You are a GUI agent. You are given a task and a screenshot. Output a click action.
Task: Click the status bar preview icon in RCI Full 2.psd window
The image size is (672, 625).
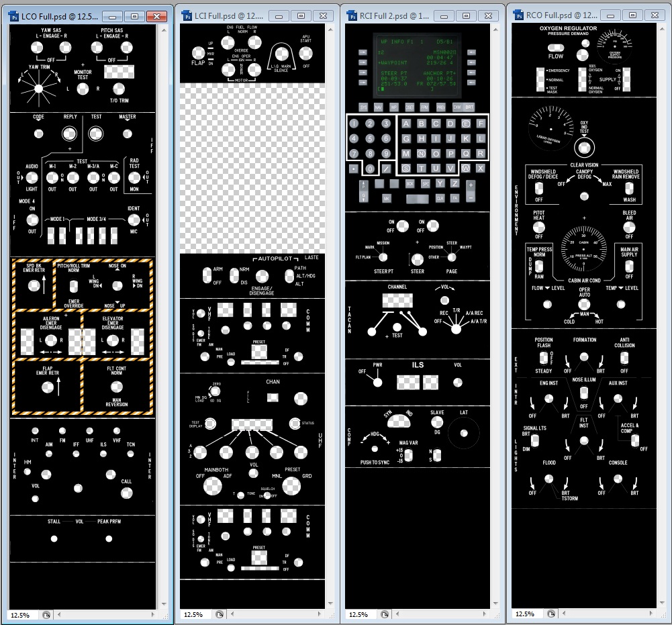(385, 614)
